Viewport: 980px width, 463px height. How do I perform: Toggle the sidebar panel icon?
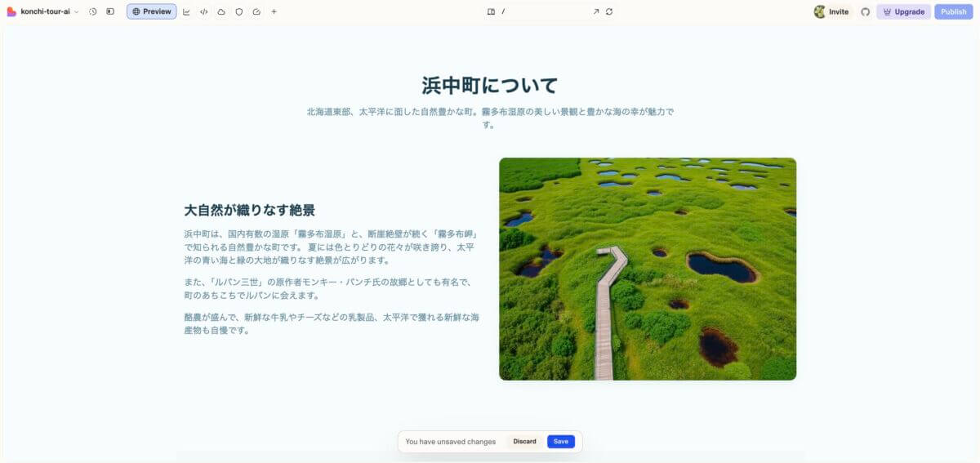point(110,11)
